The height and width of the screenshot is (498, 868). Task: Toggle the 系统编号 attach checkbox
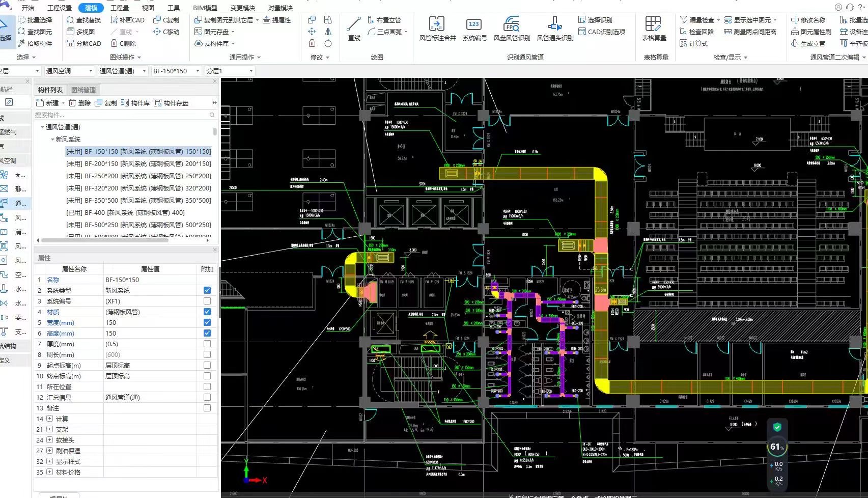coord(207,301)
